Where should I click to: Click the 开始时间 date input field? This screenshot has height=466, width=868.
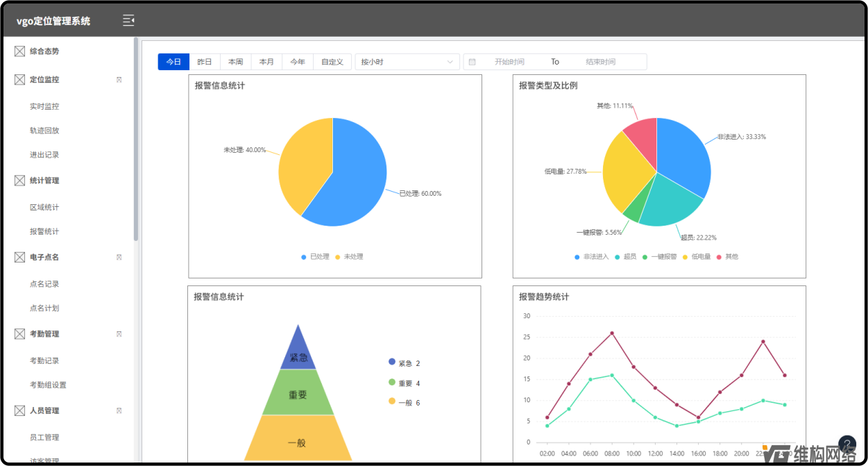click(x=509, y=62)
